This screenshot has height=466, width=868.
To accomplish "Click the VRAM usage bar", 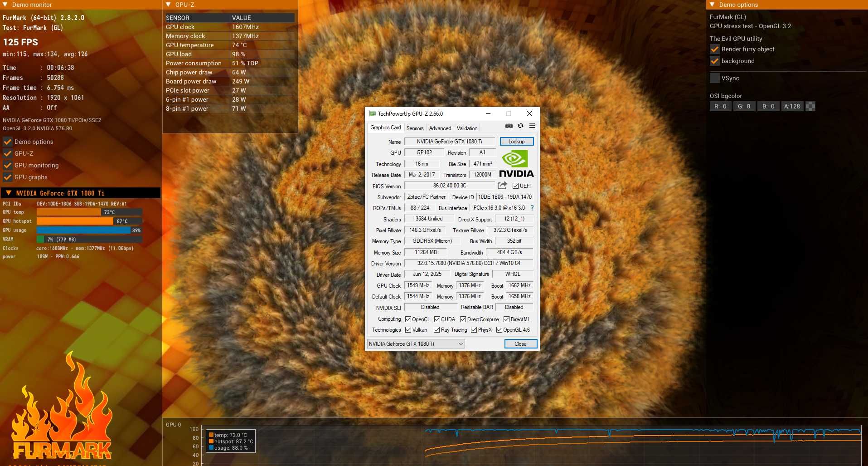I will click(89, 240).
